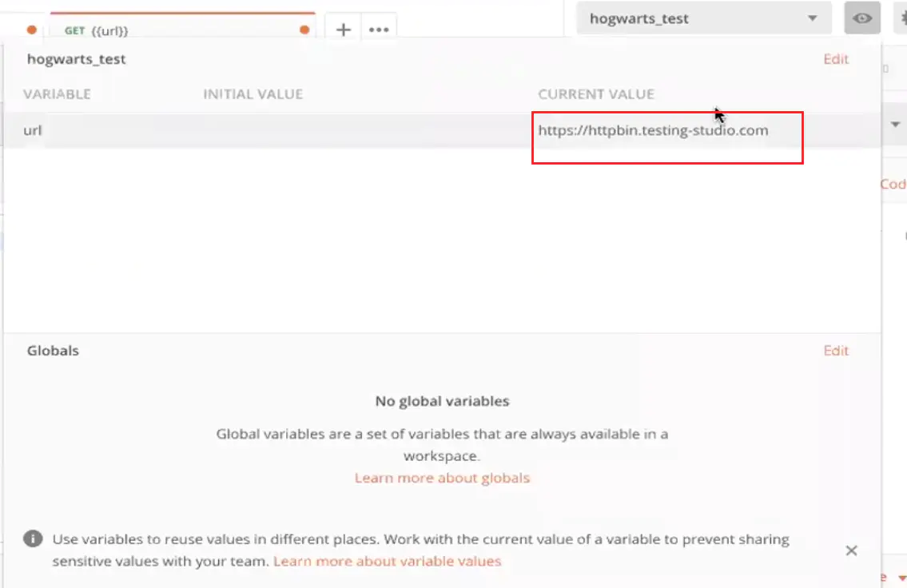The image size is (907, 588).
Task: Click the info icon in the tip banner
Action: [x=33, y=538]
